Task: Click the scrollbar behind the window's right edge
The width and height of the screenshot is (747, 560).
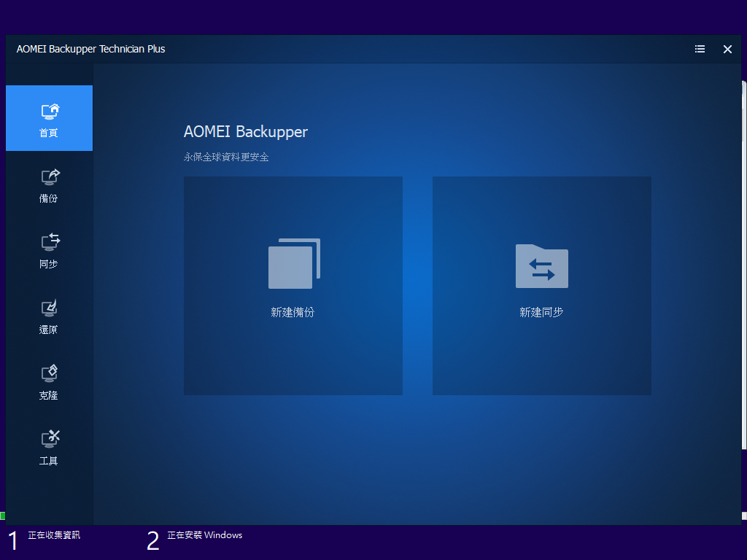Action: [x=744, y=117]
